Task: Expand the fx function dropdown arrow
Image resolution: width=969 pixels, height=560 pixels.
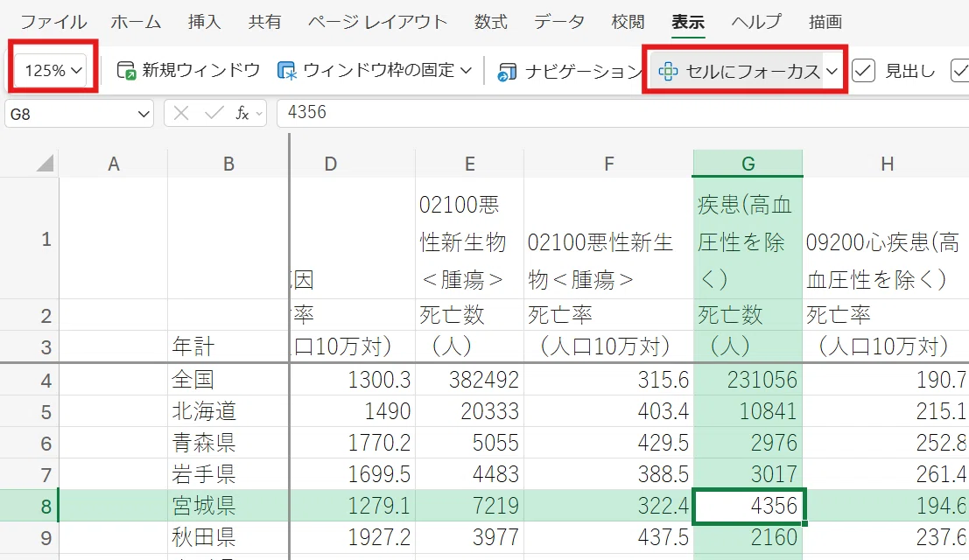Action: 259,114
